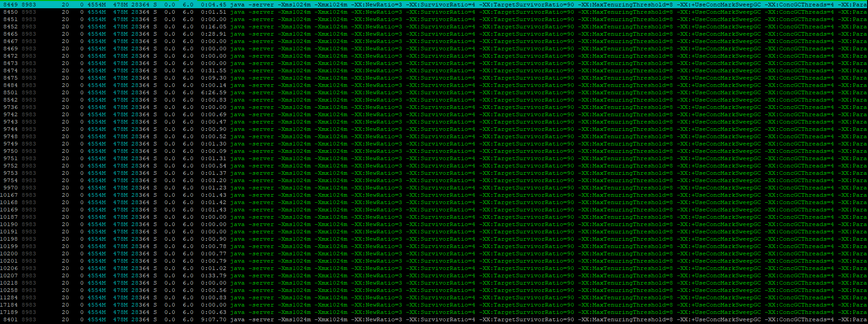Pick the process row with PID 10191
The width and height of the screenshot is (868, 324).
(x=434, y=232)
